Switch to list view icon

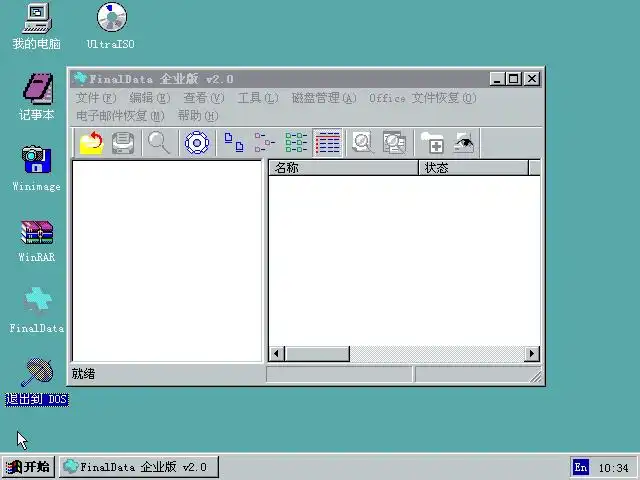296,142
